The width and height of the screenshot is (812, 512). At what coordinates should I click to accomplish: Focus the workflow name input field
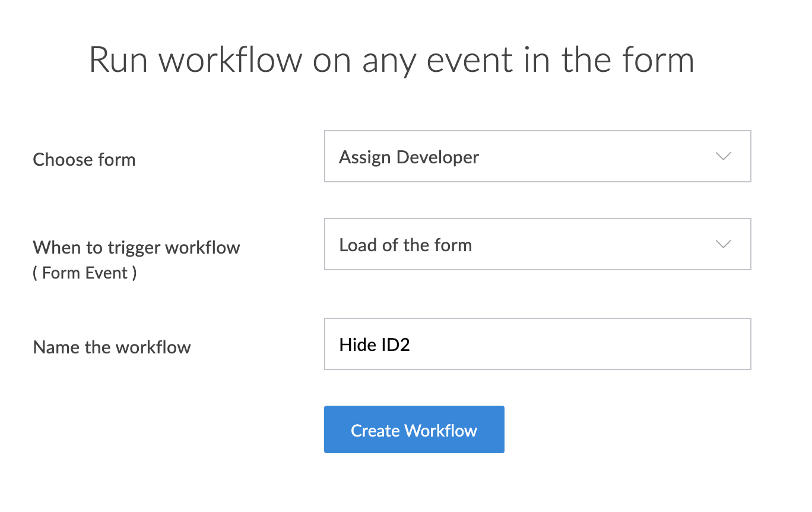pyautogui.click(x=537, y=344)
